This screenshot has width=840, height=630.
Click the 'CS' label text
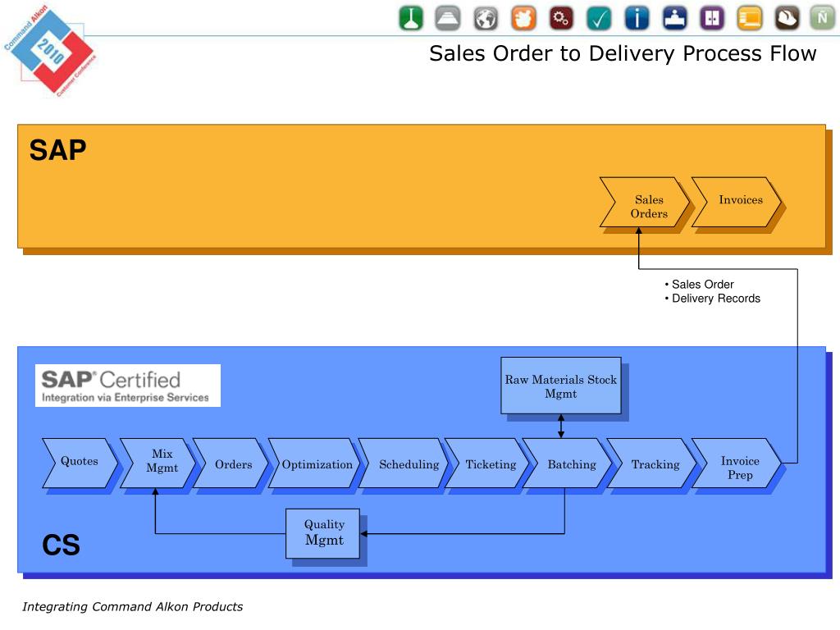point(61,545)
